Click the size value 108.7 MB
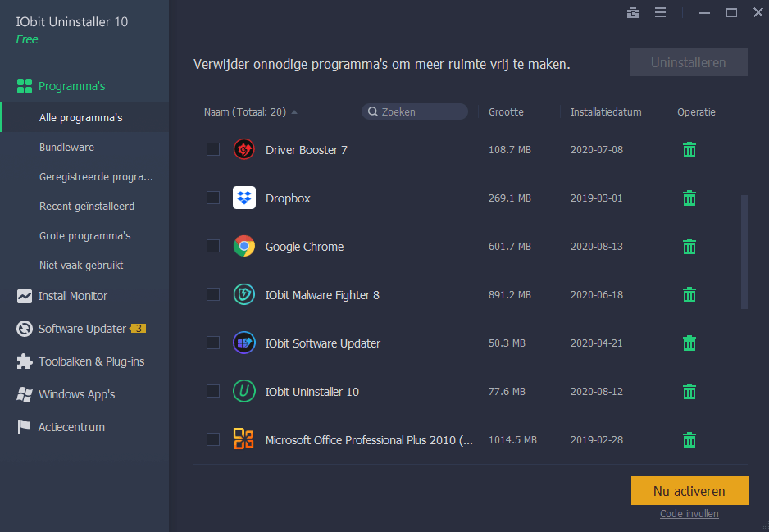The width and height of the screenshot is (769, 532). tap(510, 149)
